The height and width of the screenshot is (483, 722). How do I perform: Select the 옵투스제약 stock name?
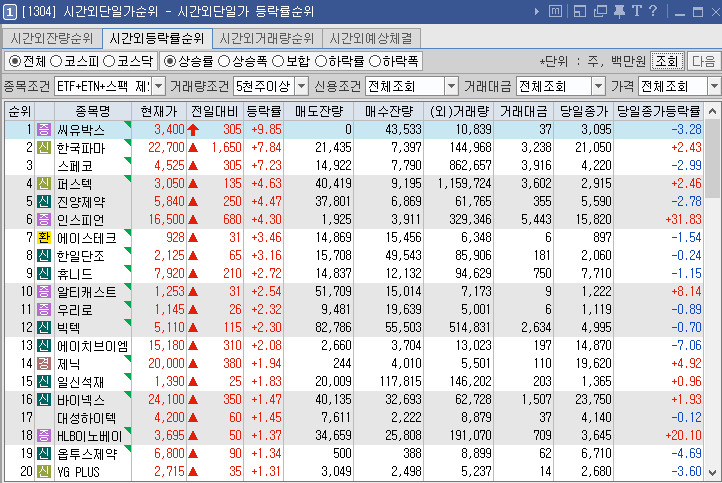(87, 454)
